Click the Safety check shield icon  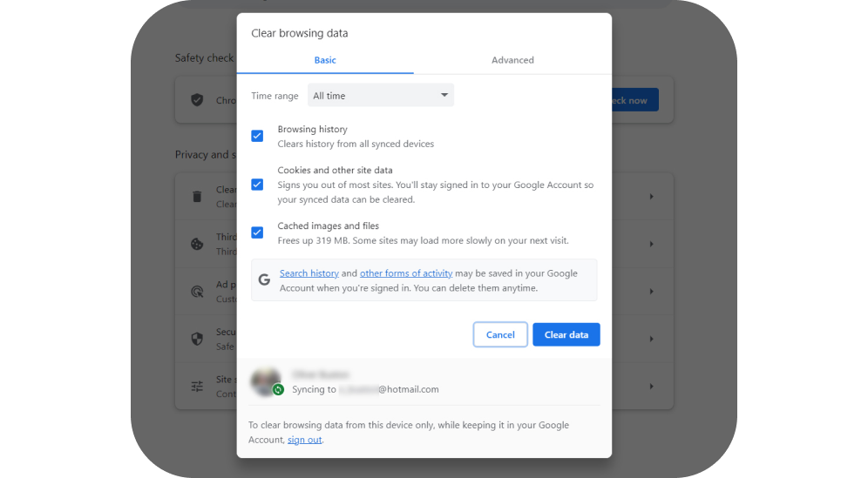197,100
